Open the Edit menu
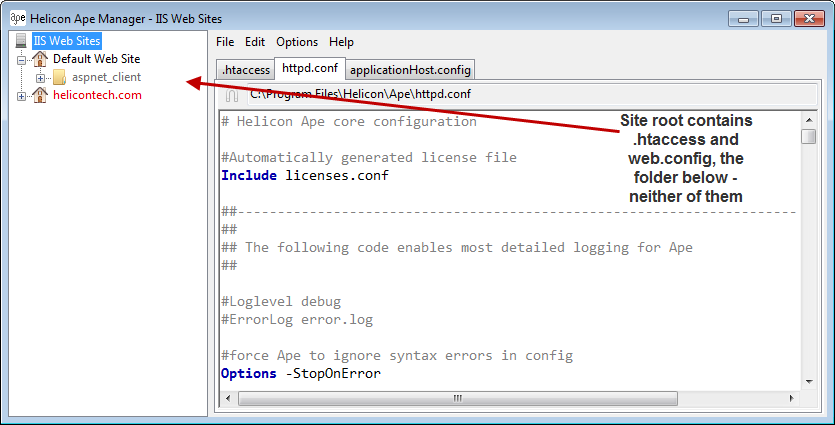This screenshot has width=835, height=425. pyautogui.click(x=255, y=42)
